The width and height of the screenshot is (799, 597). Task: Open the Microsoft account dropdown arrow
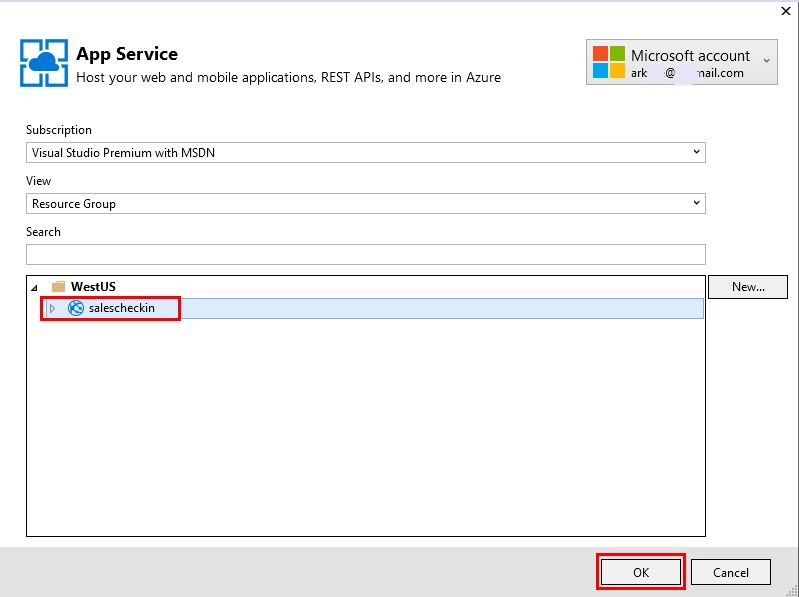766,61
